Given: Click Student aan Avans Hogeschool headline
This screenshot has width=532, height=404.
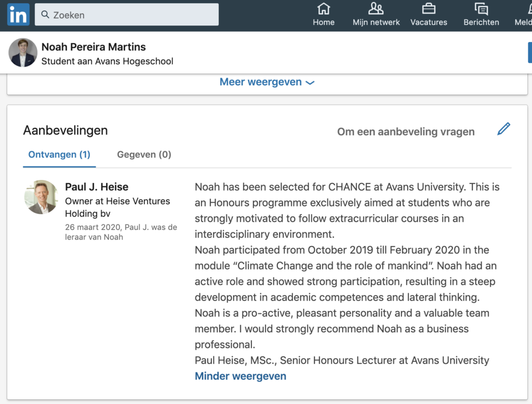Looking at the screenshot, I should tap(107, 61).
